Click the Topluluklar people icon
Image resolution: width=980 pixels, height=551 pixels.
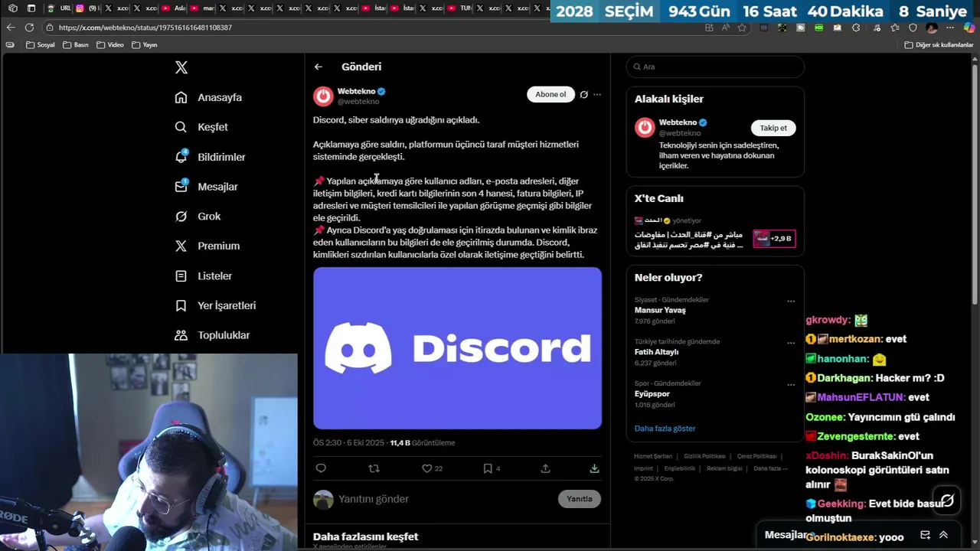tap(181, 335)
